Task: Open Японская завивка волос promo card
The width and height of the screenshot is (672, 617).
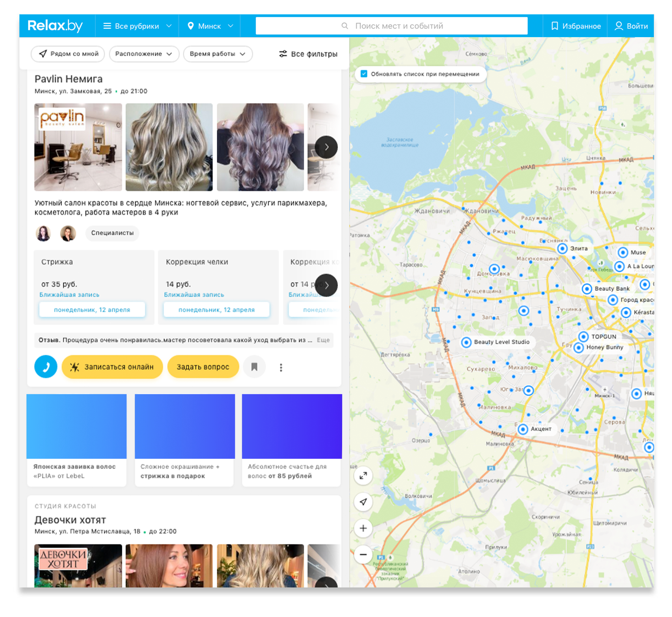Action: (x=76, y=440)
